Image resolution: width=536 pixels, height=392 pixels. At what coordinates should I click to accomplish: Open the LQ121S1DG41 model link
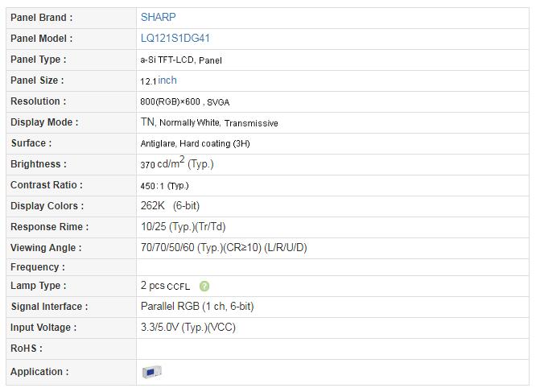coord(175,38)
